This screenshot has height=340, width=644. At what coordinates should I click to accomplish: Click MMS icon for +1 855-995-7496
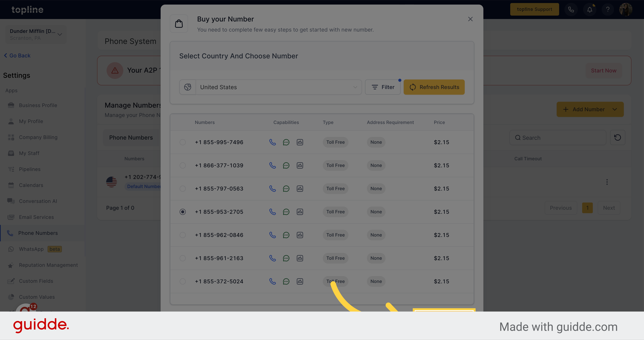click(x=300, y=142)
